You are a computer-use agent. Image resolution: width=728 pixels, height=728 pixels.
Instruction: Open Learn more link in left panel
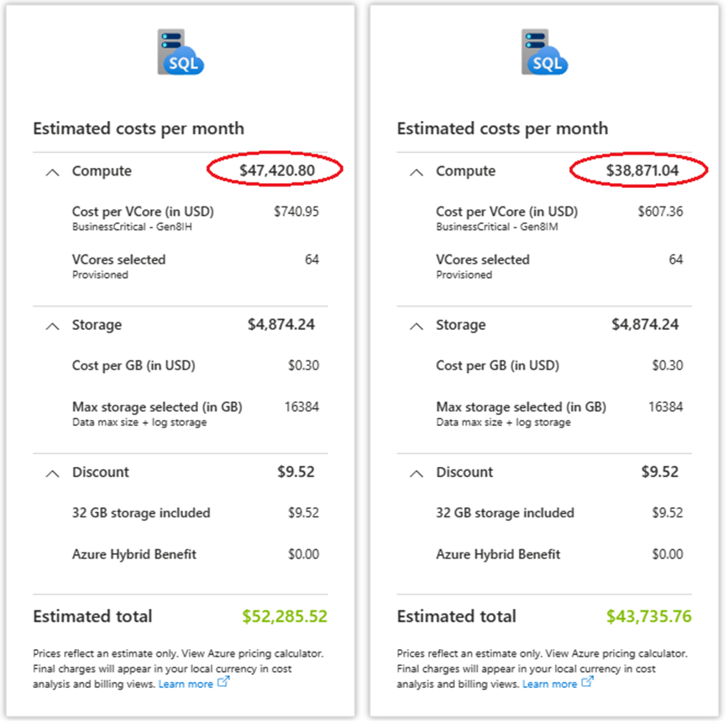(186, 683)
